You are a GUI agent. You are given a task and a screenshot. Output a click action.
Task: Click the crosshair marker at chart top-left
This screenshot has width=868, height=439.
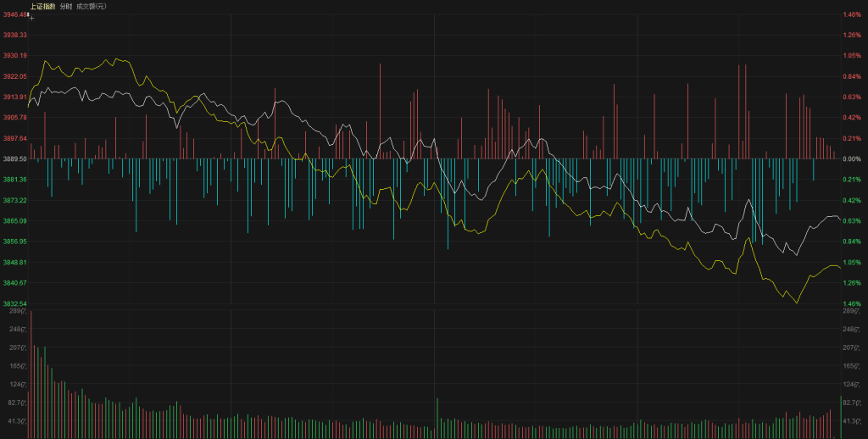point(31,16)
